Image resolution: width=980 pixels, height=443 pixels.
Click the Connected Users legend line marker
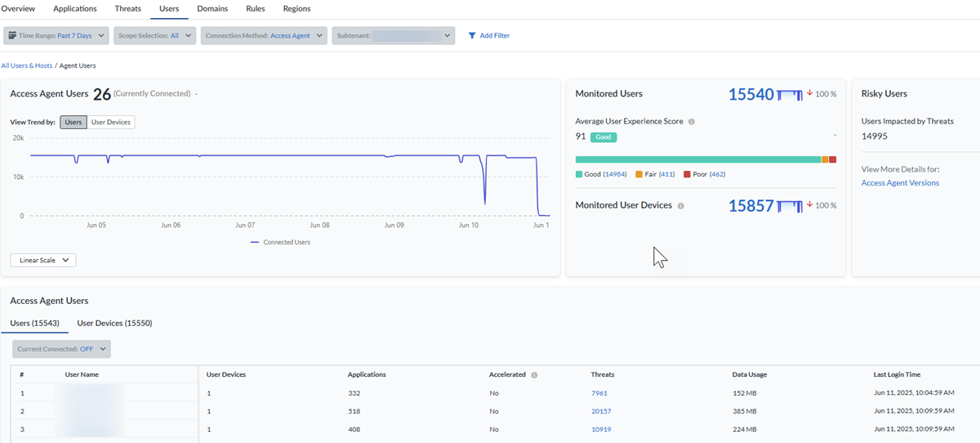click(x=255, y=243)
